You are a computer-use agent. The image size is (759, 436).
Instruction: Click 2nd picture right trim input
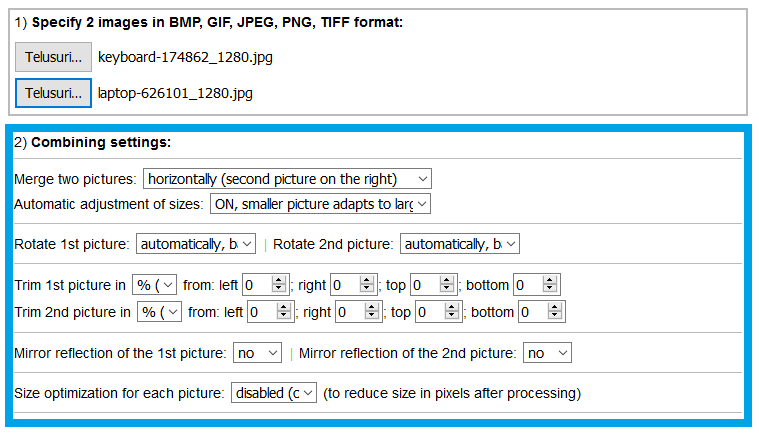point(359,312)
